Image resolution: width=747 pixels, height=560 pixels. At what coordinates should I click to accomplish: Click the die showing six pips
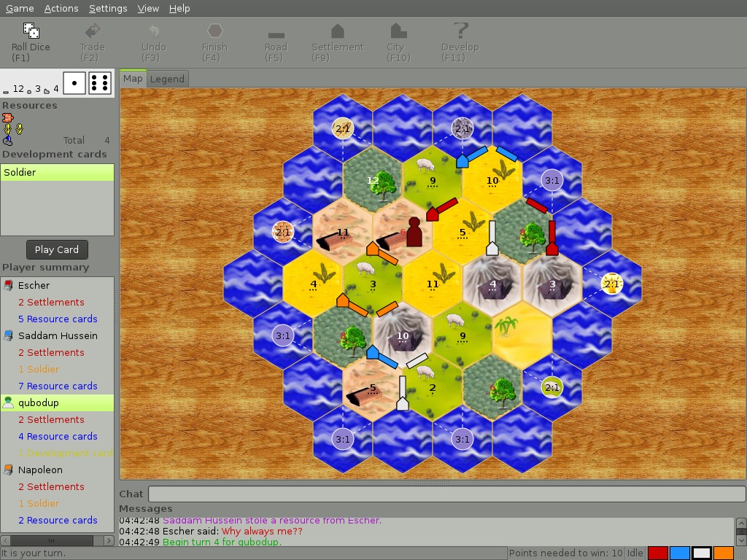coord(100,83)
